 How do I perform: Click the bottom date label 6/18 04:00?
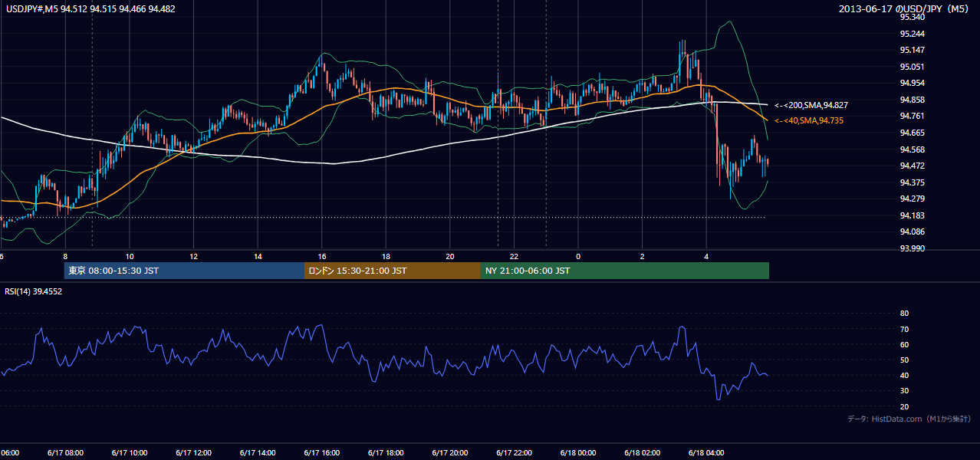706,453
